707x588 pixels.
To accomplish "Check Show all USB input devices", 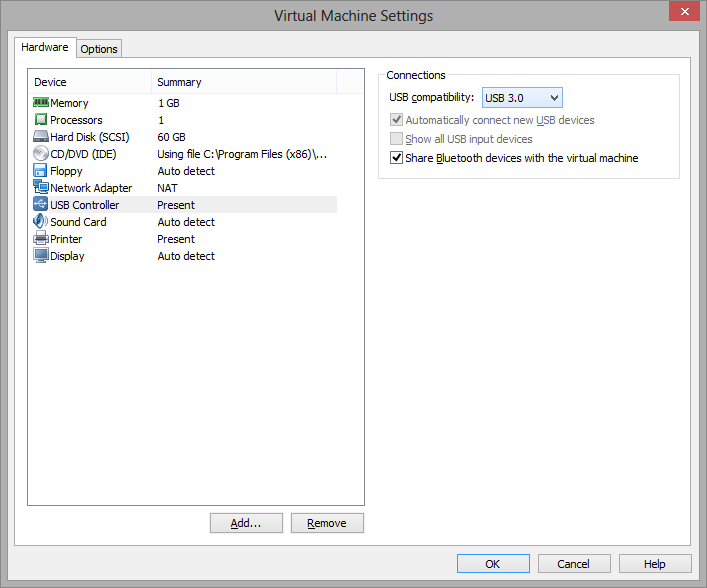I will [397, 139].
